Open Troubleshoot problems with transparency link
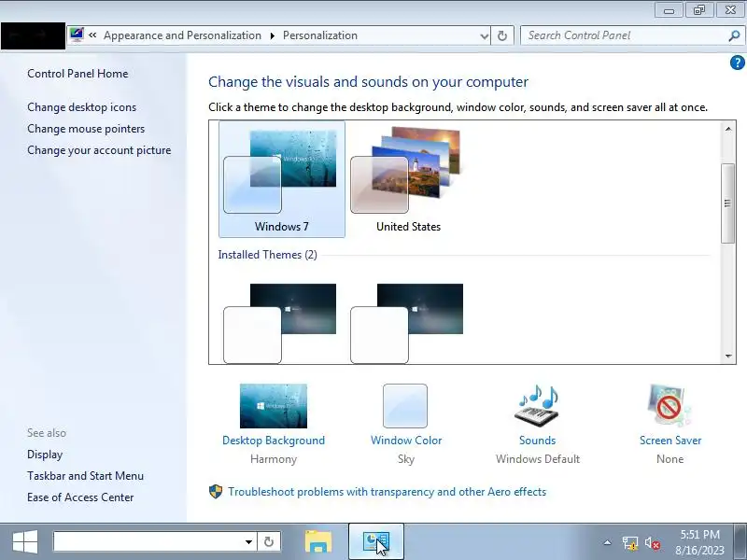 tap(387, 492)
